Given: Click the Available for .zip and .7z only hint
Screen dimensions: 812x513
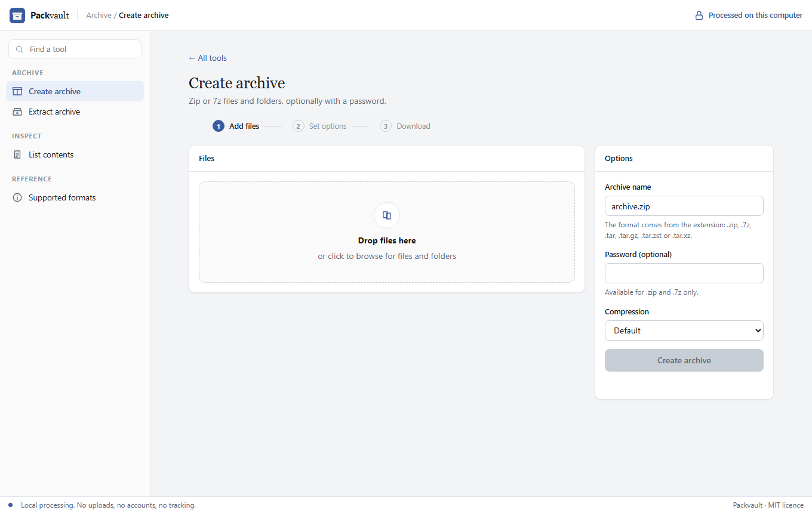Looking at the screenshot, I should coord(651,292).
